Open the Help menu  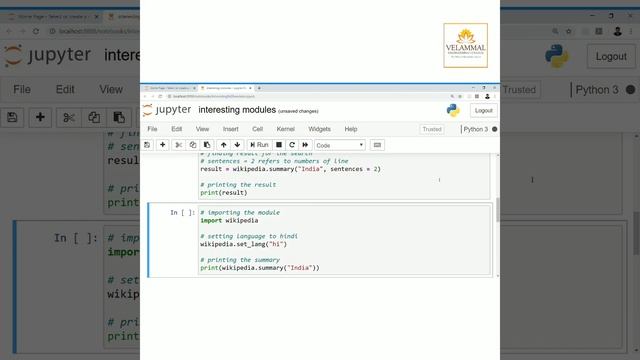[x=351, y=129]
